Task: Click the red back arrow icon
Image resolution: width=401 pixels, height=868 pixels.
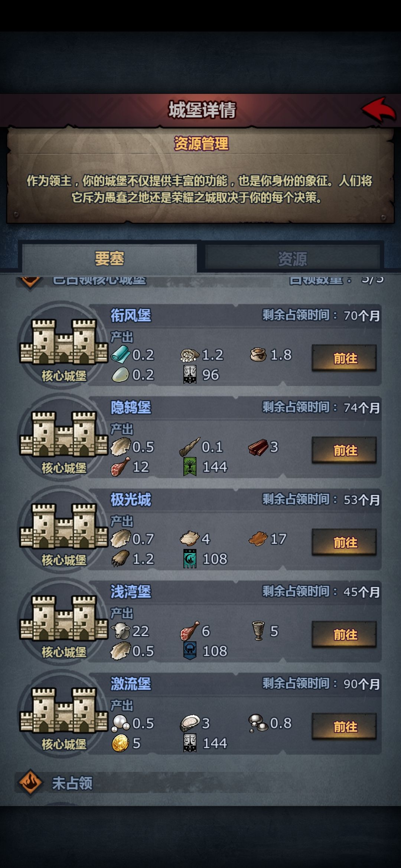Action: 379,110
